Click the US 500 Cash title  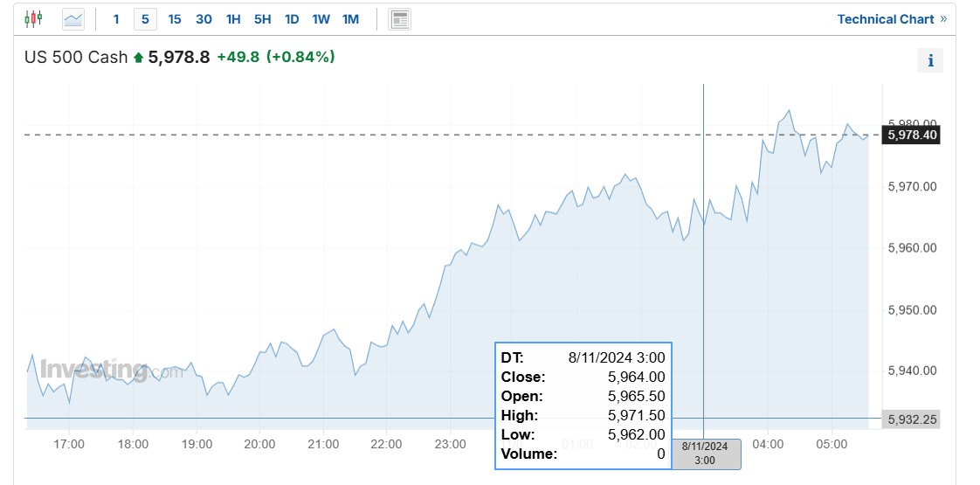pyautogui.click(x=76, y=58)
